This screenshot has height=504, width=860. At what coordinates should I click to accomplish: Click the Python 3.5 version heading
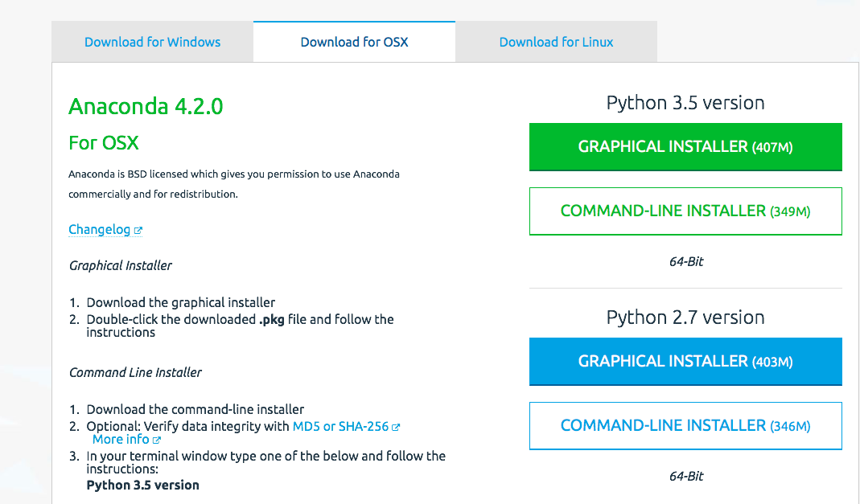tap(685, 102)
